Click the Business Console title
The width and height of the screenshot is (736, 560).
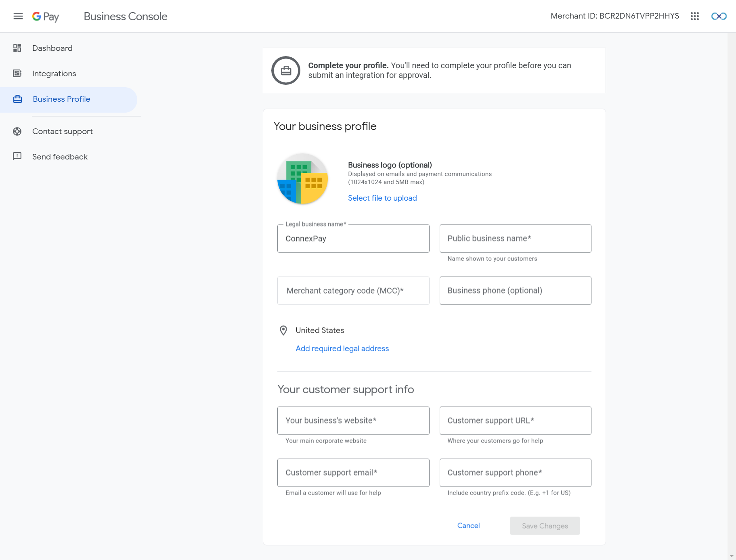tap(126, 16)
